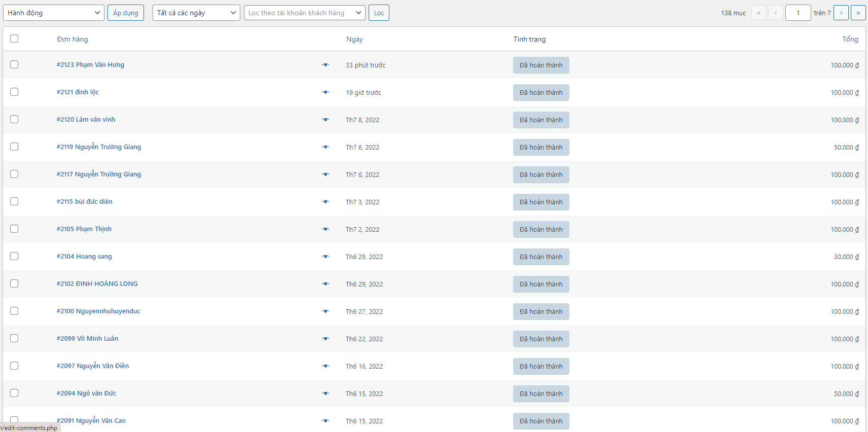
Task: Open preview eye for order #2115
Action: click(325, 202)
